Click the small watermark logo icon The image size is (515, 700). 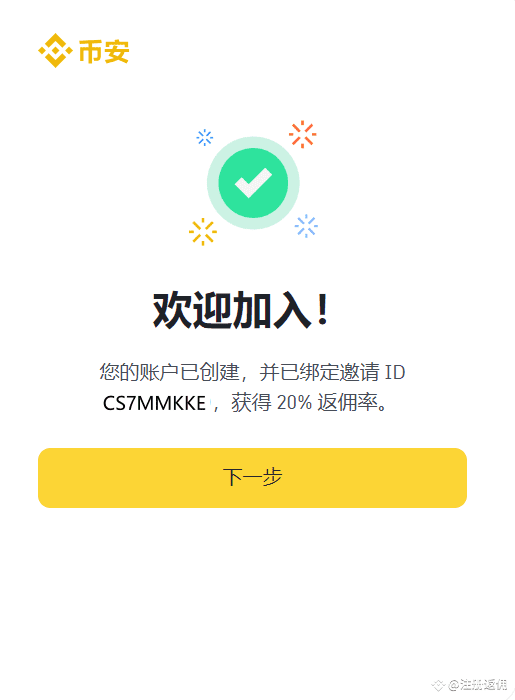pos(439,685)
